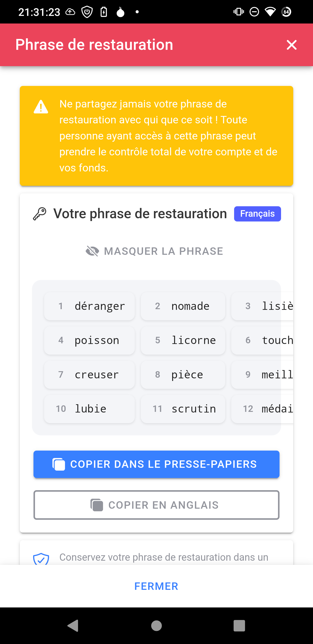Tap the Android back navigation button
The width and height of the screenshot is (313, 644).
click(x=73, y=626)
